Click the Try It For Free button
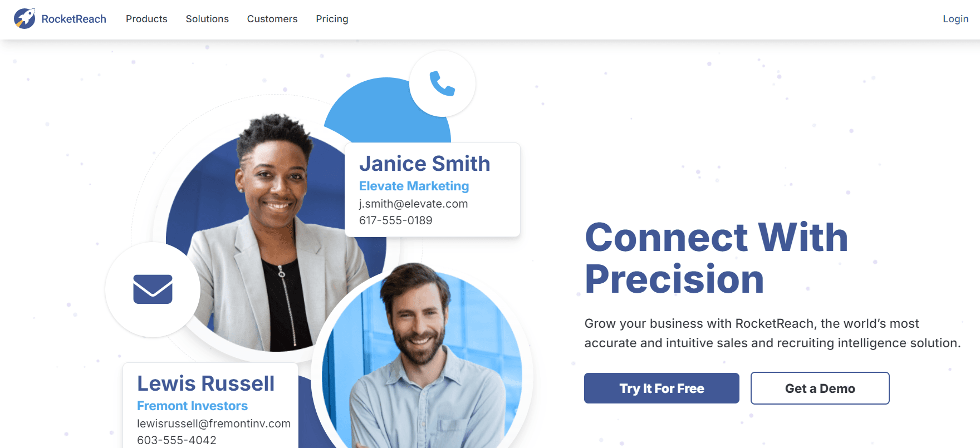The image size is (980, 448). (661, 388)
